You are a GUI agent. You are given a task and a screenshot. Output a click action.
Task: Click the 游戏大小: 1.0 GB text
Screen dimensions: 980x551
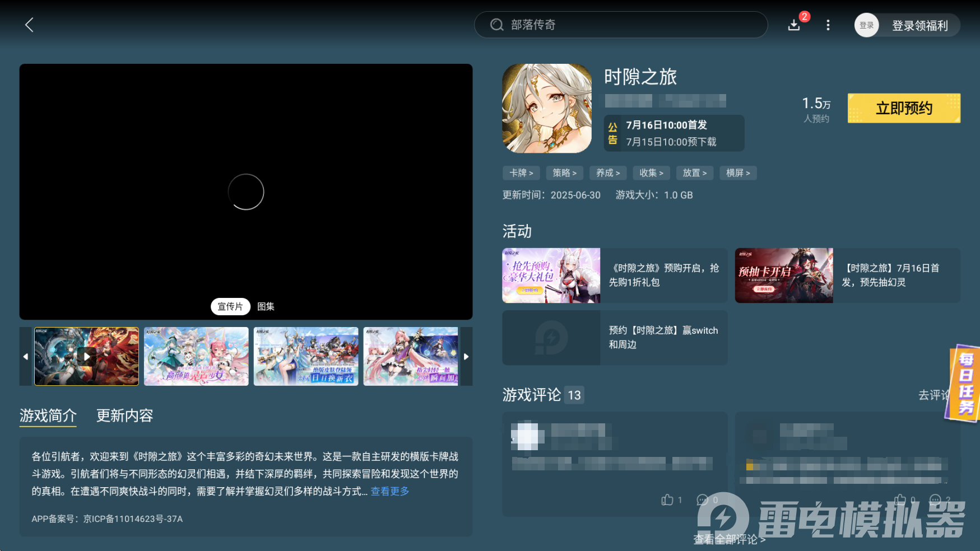(x=654, y=195)
